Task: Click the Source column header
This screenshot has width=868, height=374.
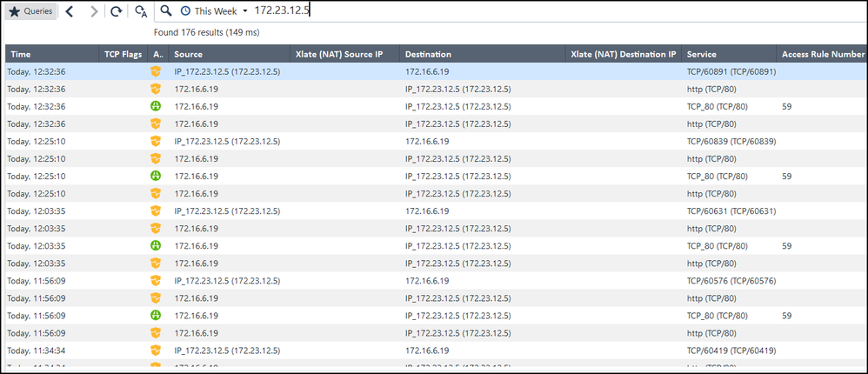Action: click(x=188, y=54)
